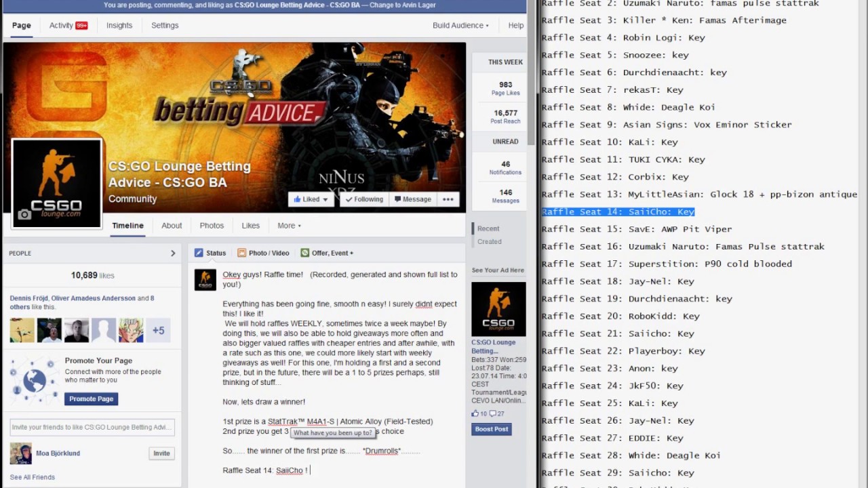Image resolution: width=868 pixels, height=488 pixels.
Task: Click the Raffle Seat 17: Superstition line
Action: tap(667, 264)
